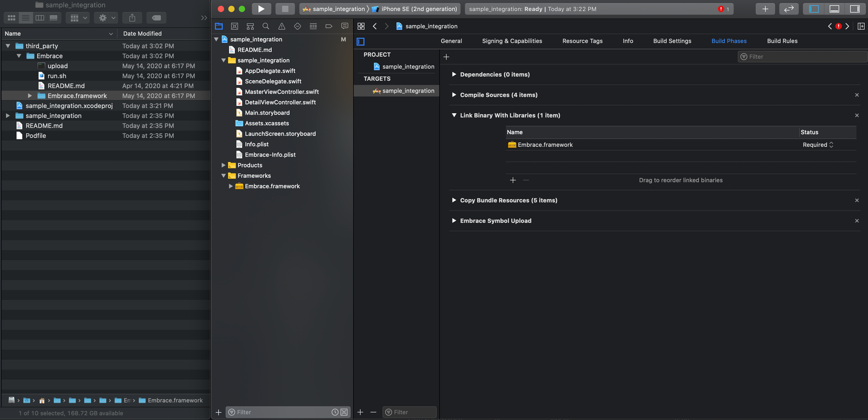The image size is (868, 420).
Task: Open the Source Control navigator
Action: coord(234,26)
